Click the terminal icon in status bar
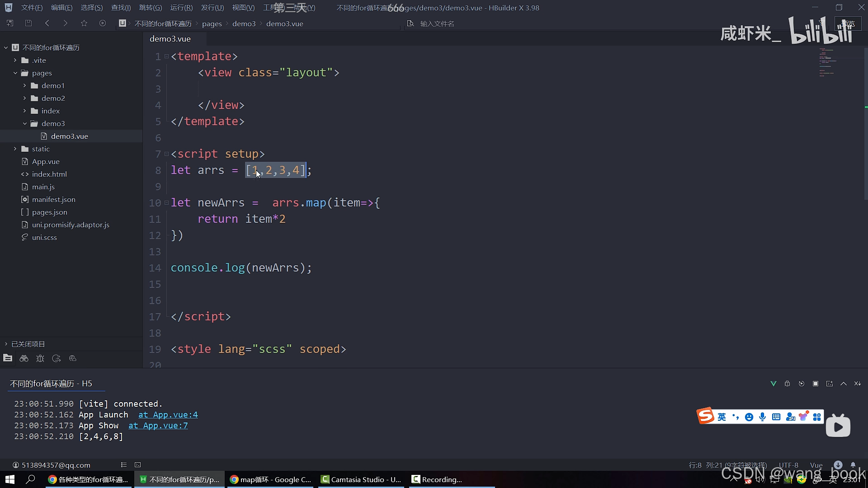This screenshot has height=488, width=868. (138, 465)
